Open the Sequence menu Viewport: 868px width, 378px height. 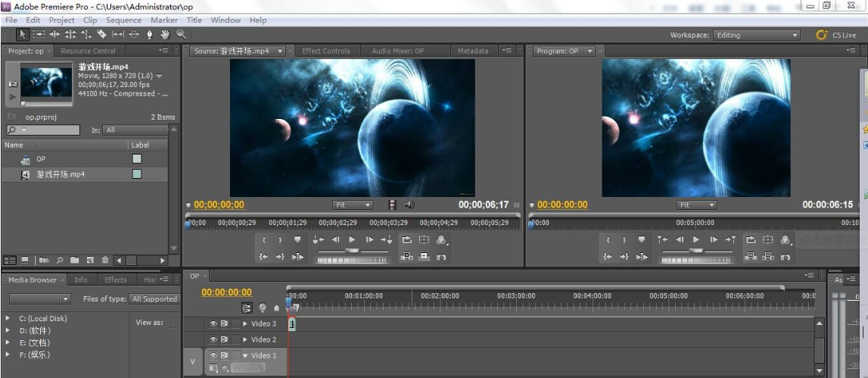tap(123, 20)
